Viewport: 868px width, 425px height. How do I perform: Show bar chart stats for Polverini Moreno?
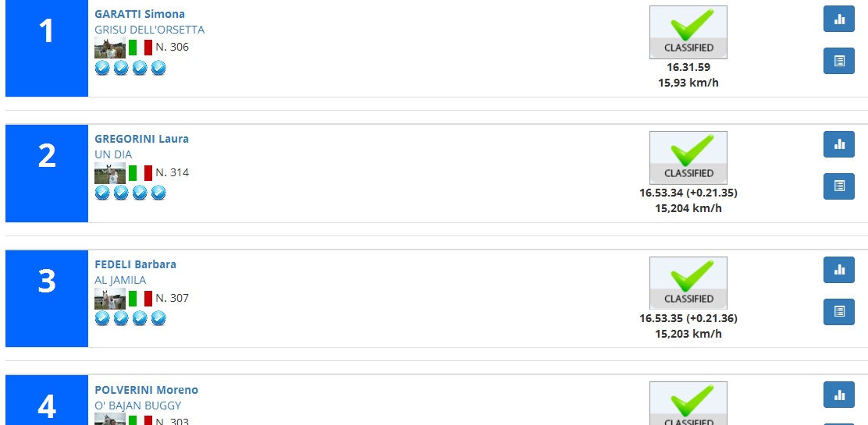839,395
